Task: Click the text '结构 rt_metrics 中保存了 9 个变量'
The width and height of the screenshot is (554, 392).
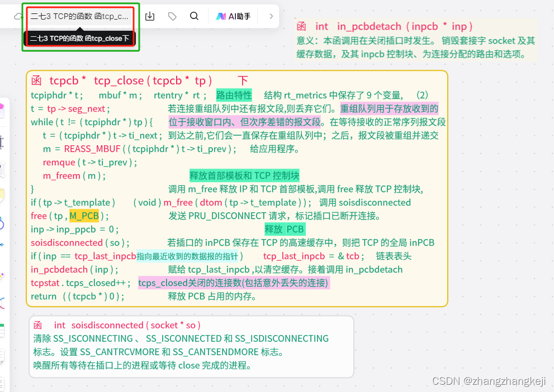Action: point(333,95)
